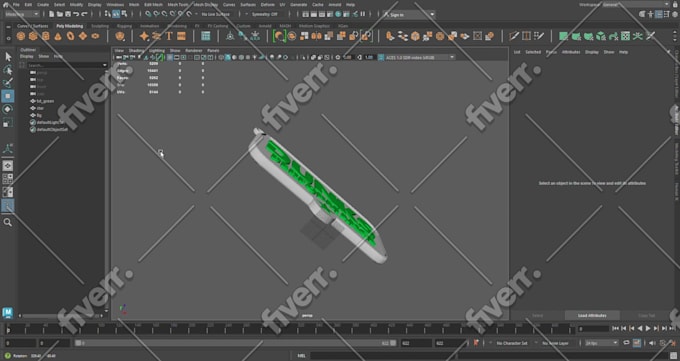Open the Sign in dropdown
The width and height of the screenshot is (680, 361).
[409, 14]
